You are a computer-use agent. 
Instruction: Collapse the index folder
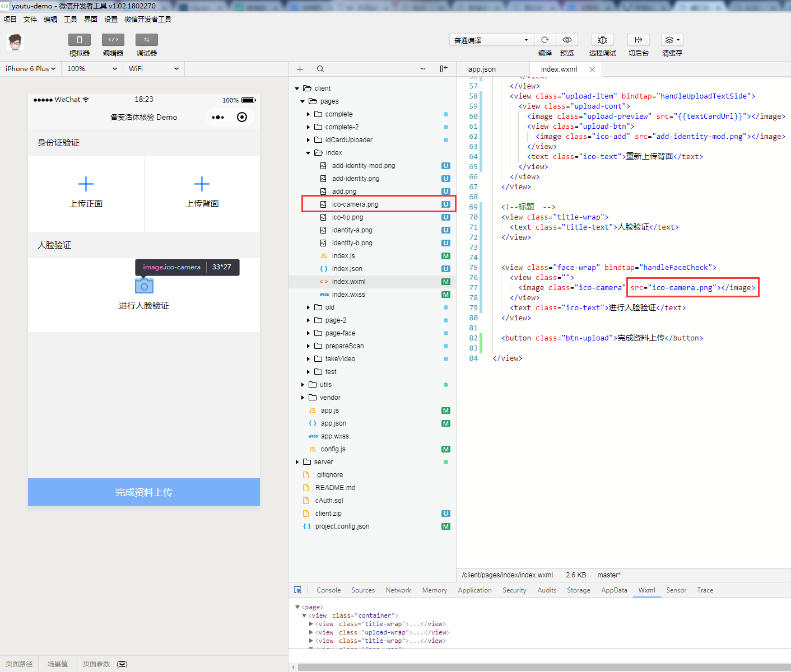[x=308, y=153]
